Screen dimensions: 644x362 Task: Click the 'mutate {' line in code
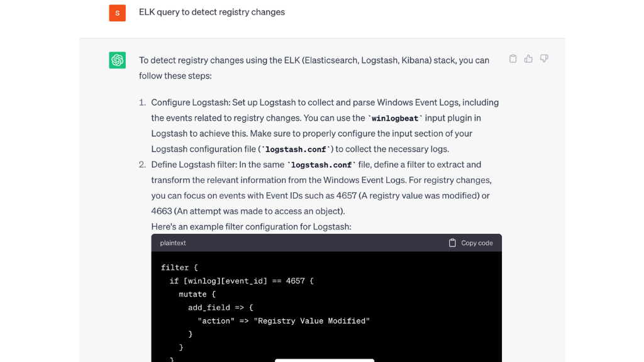tap(197, 294)
